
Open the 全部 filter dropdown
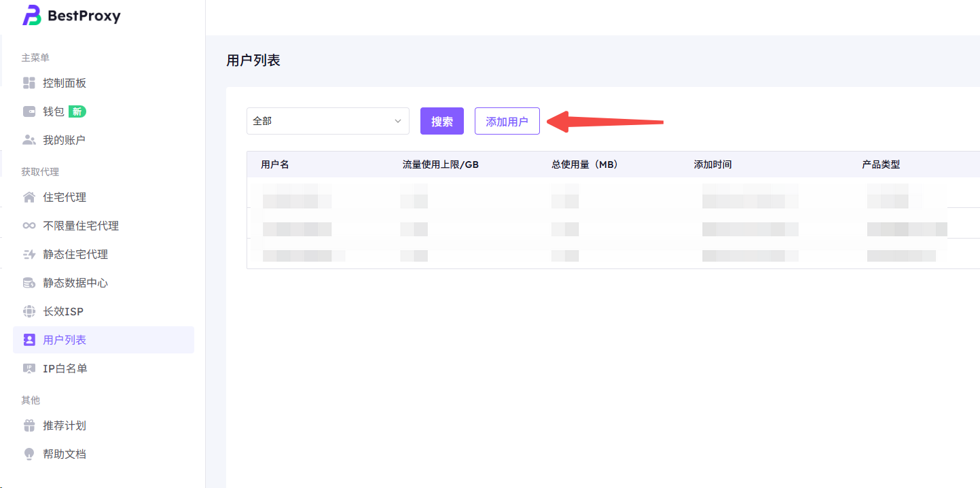(x=319, y=121)
